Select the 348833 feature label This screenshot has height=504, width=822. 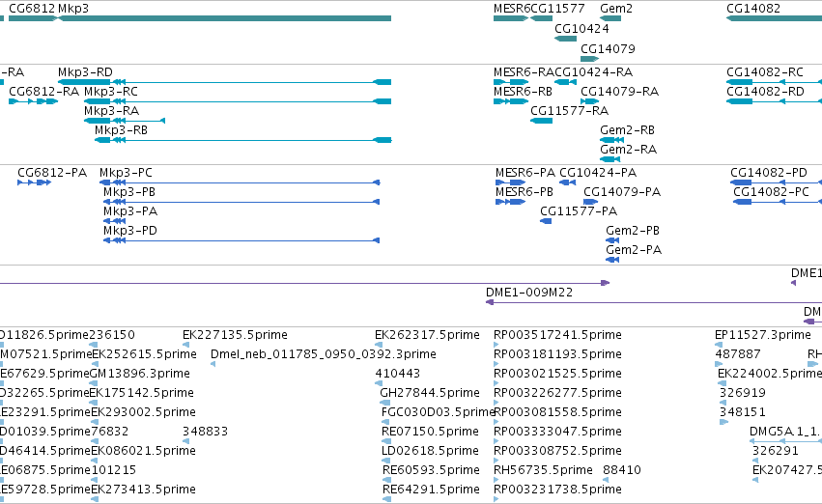[205, 433]
